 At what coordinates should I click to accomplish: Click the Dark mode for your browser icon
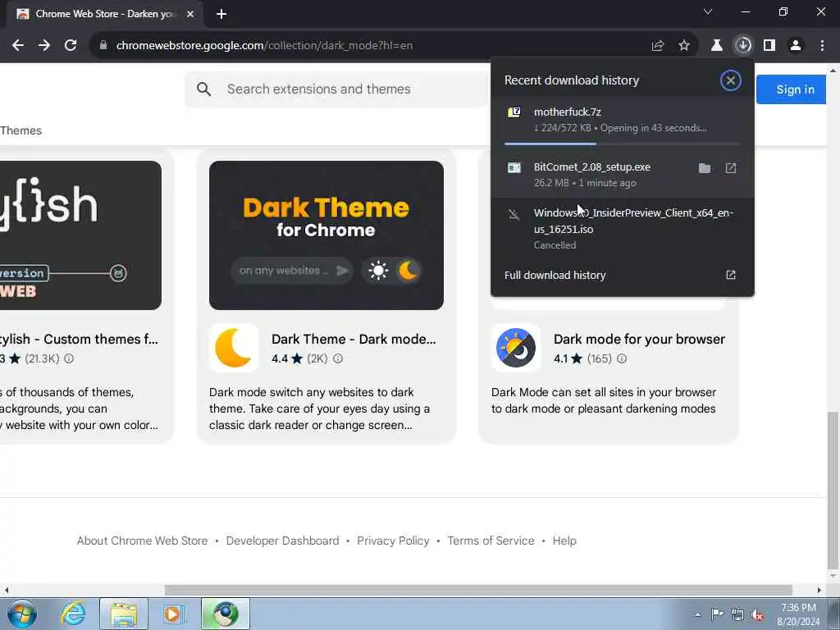[x=515, y=348]
